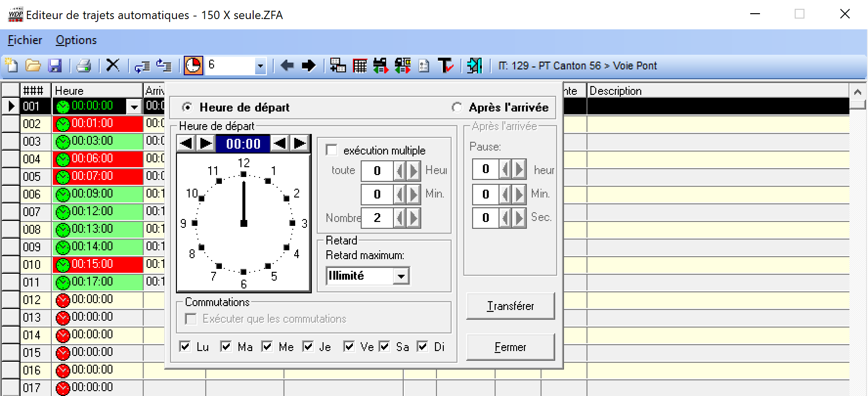
Task: Select the Après l'arrivée radio button
Action: click(457, 108)
